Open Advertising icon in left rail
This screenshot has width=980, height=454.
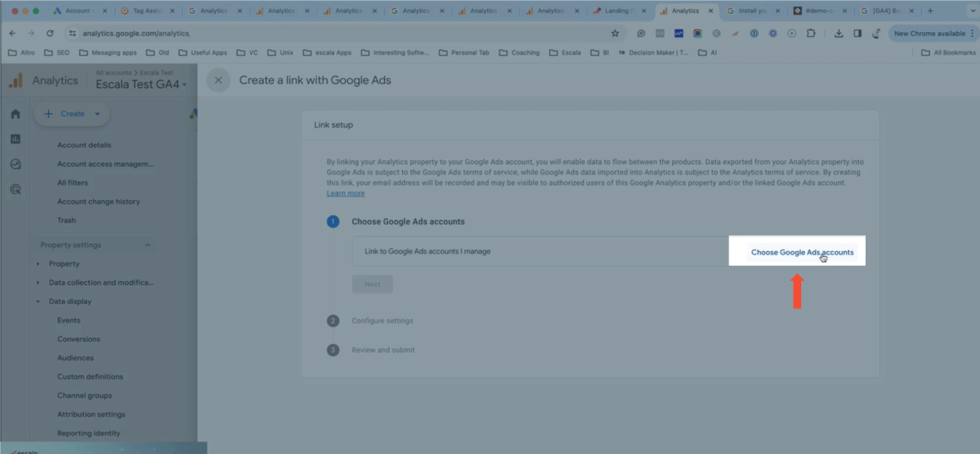click(15, 189)
